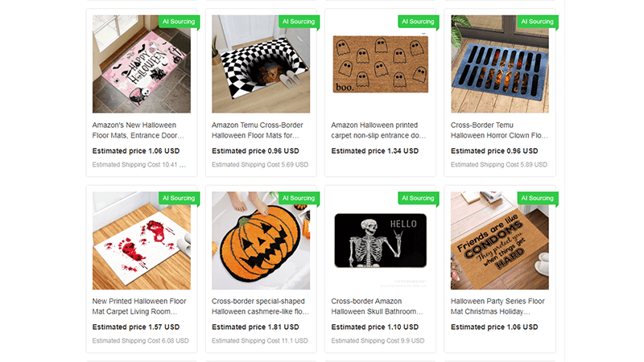Open Cross-border Amazon Halloween Skull Bathroom title
The height and width of the screenshot is (362, 644).
point(377,306)
